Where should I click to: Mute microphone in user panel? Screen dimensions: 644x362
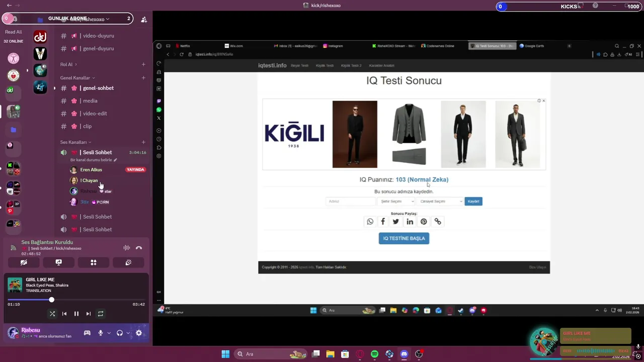pos(101,333)
